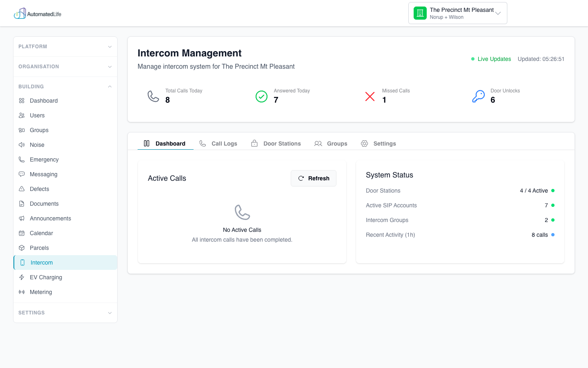Image resolution: width=588 pixels, height=368 pixels.
Task: Switch to the Call Logs tab
Action: 218,144
